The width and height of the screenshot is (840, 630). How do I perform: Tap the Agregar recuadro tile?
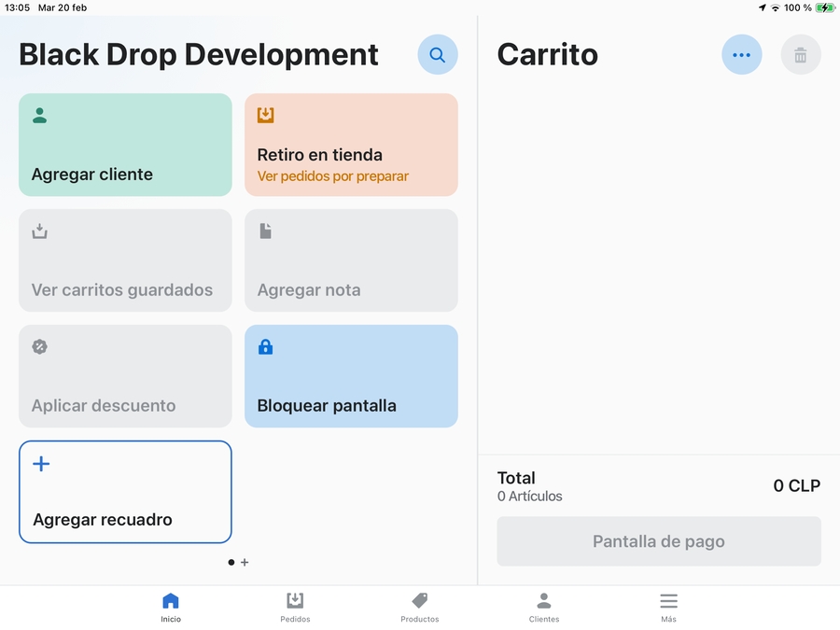pyautogui.click(x=125, y=492)
